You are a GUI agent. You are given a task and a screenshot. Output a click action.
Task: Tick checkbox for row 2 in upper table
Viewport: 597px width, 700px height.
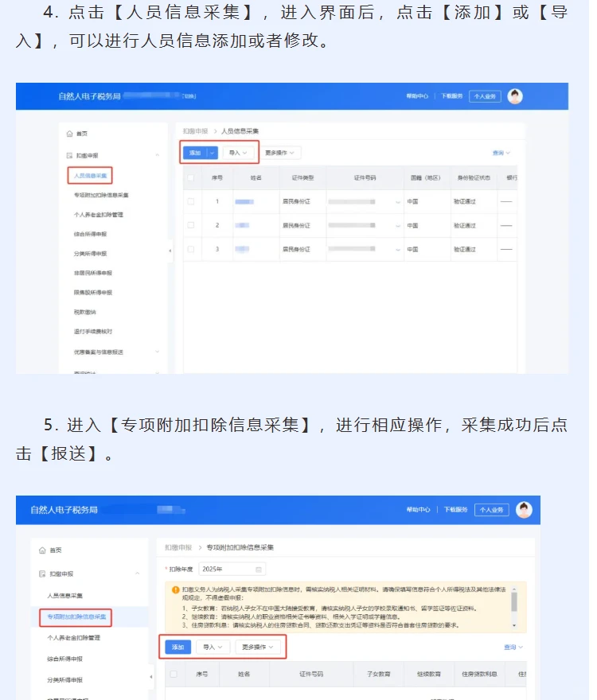pos(191,225)
